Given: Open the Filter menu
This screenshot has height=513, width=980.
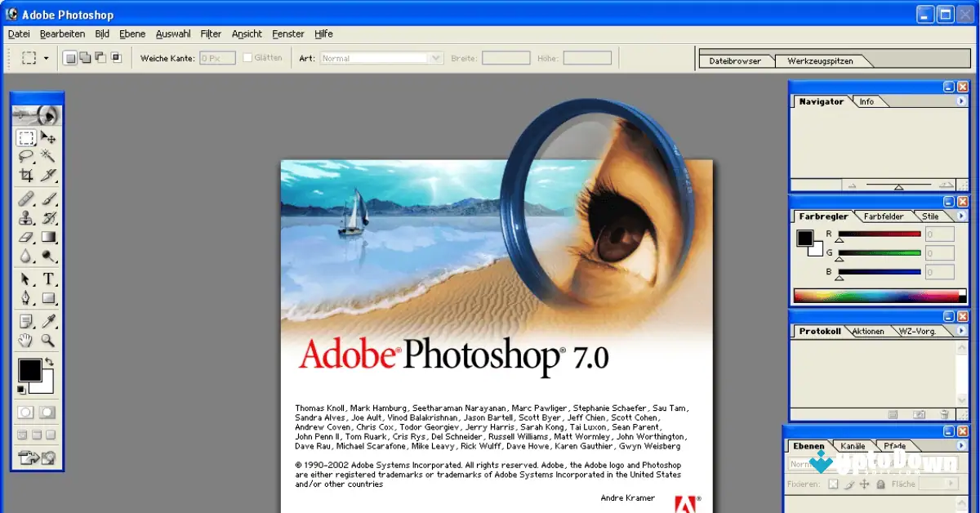Looking at the screenshot, I should point(210,33).
